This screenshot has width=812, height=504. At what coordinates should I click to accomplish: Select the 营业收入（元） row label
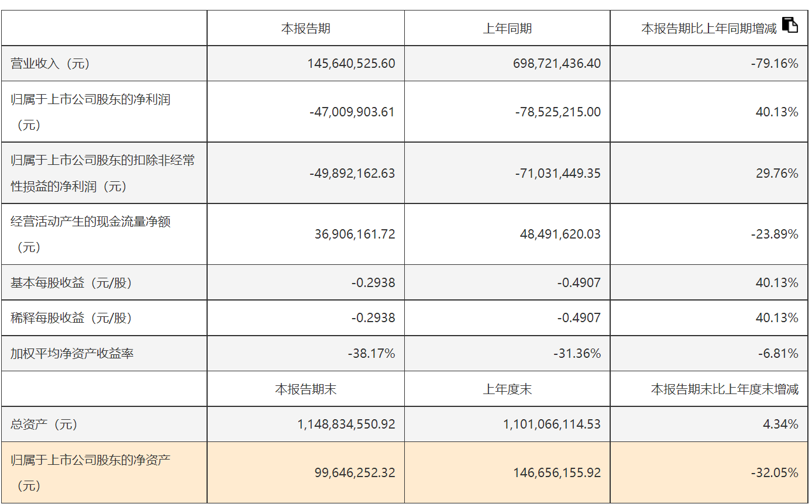[50, 64]
